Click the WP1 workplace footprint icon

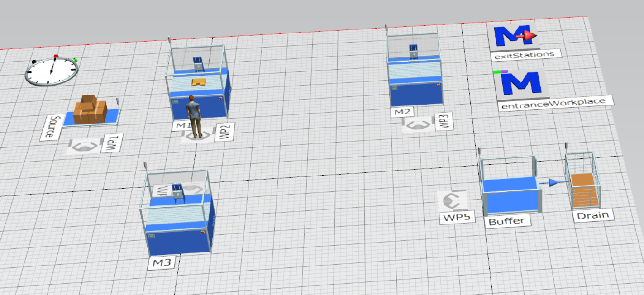pyautogui.click(x=83, y=147)
